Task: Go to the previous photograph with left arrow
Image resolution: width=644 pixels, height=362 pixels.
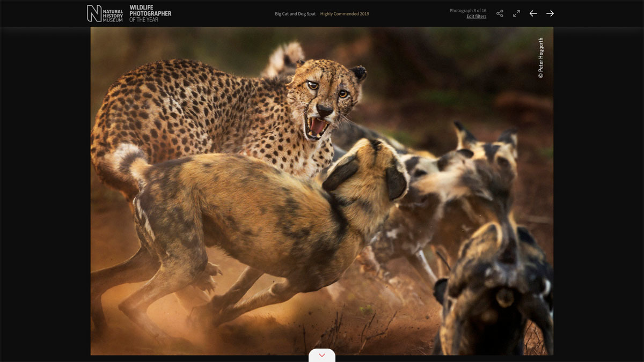Action: click(x=533, y=13)
